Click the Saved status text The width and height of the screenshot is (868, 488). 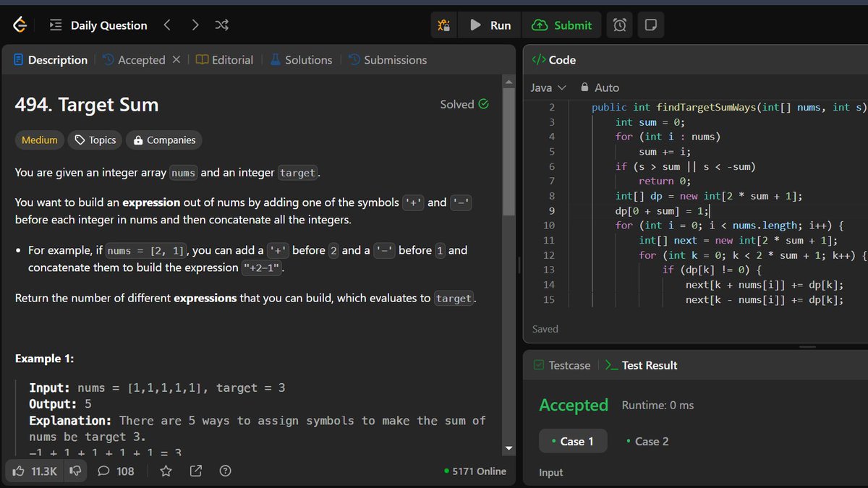click(x=545, y=329)
